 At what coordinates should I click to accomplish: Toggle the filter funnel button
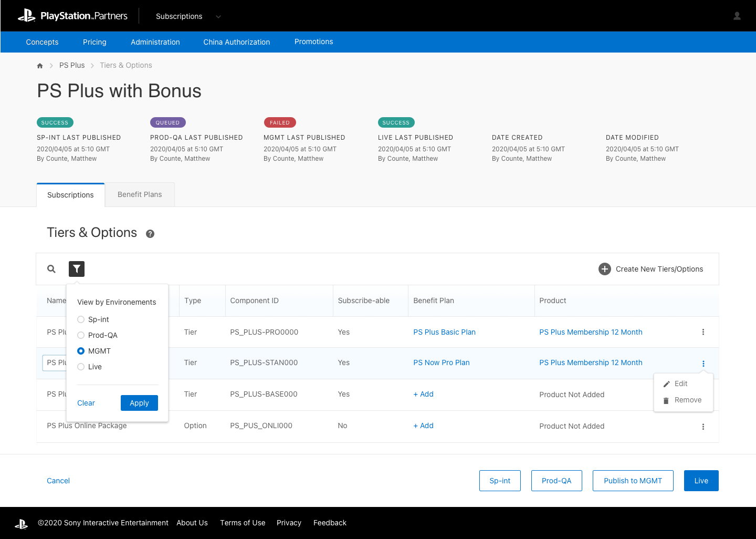tap(77, 269)
